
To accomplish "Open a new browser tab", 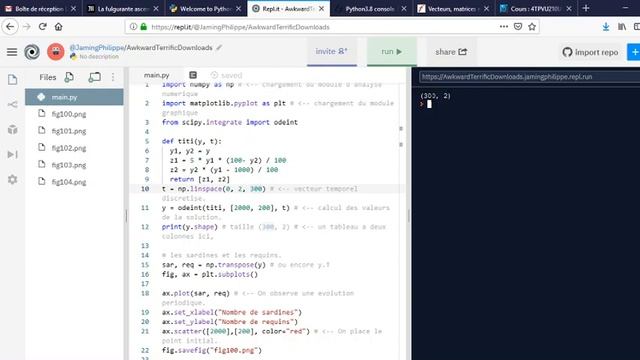I will pyautogui.click(x=586, y=8).
